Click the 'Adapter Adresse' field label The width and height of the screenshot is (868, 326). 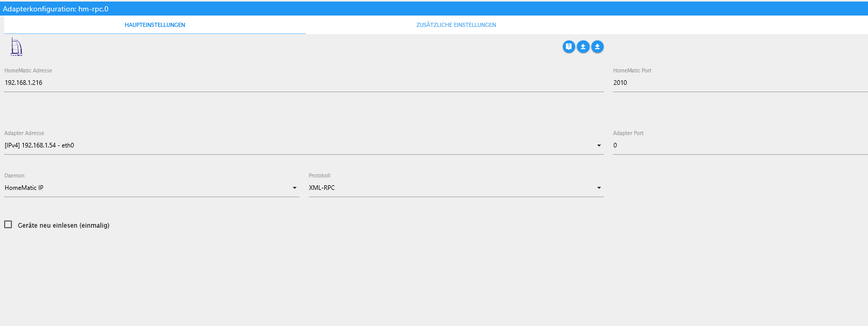(x=24, y=133)
